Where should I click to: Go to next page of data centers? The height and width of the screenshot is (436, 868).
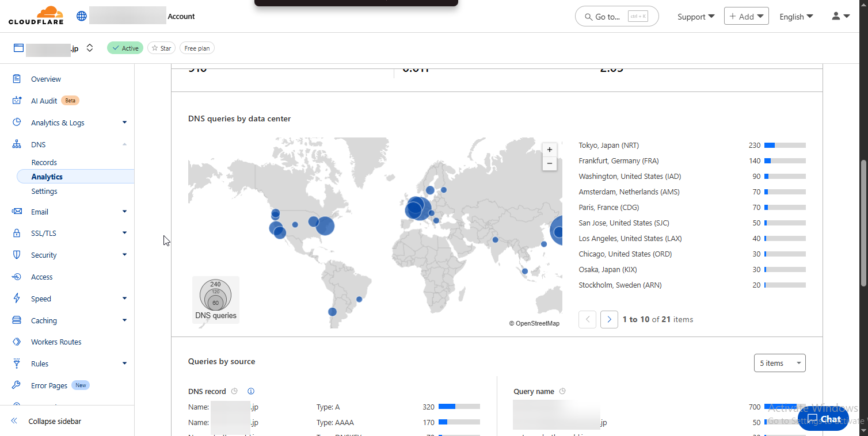pos(609,319)
